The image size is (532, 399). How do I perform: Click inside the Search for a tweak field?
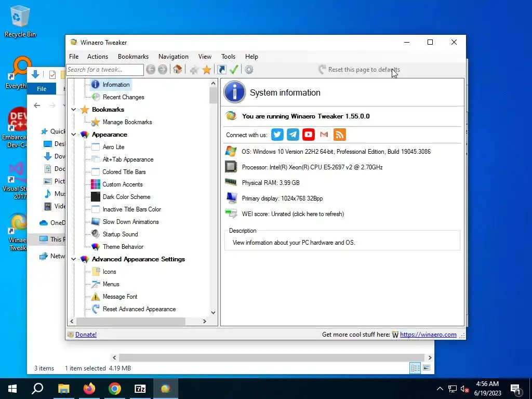point(105,70)
